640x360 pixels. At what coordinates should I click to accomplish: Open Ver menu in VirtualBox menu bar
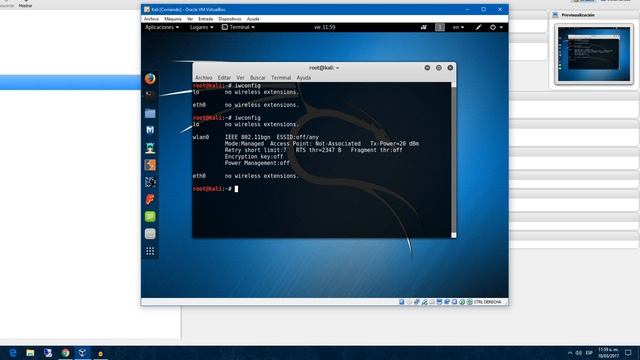point(190,19)
